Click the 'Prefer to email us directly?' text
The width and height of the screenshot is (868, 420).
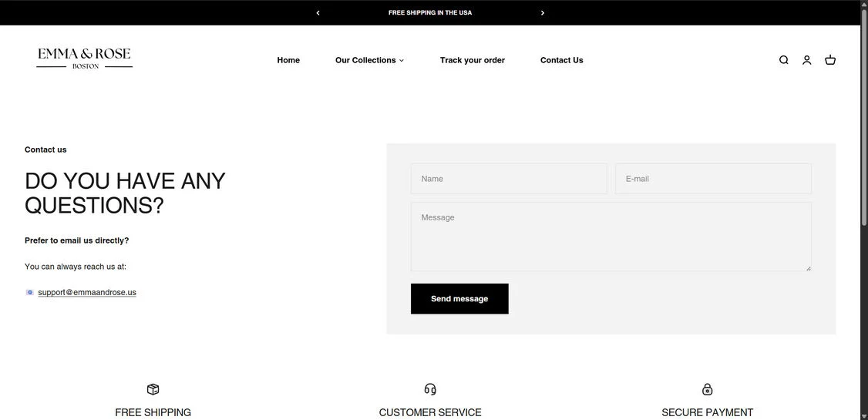(77, 240)
